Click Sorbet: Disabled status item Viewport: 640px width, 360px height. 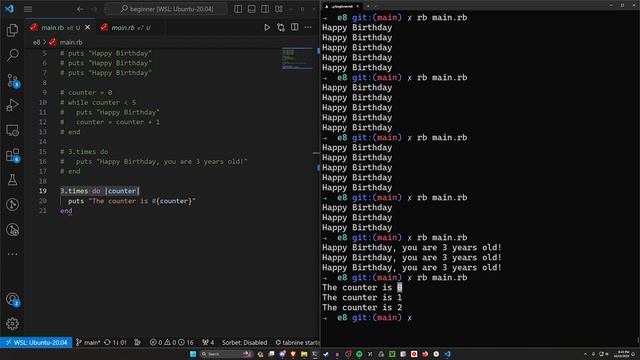[244, 342]
